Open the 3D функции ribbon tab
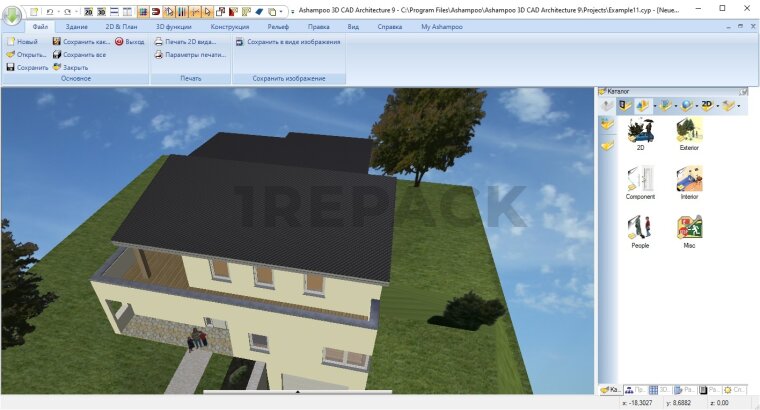 click(173, 26)
